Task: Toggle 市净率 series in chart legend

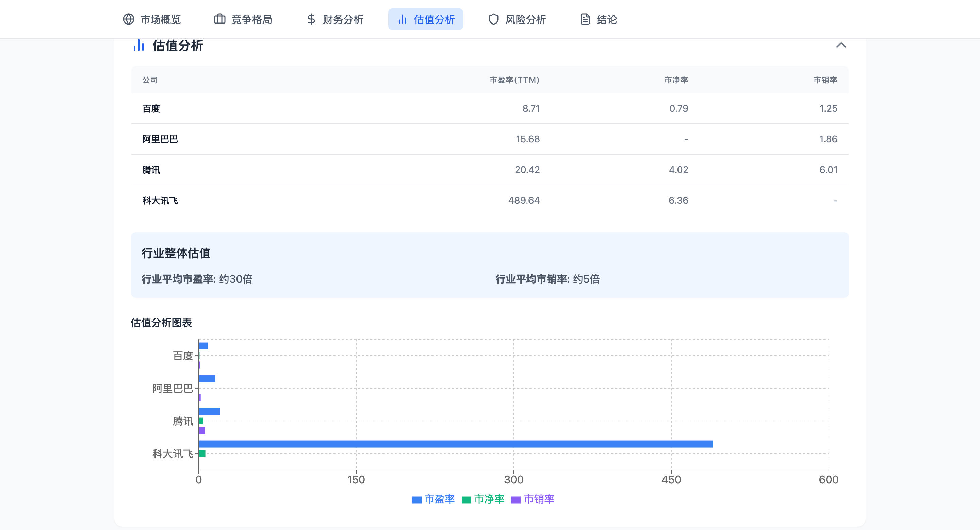Action: 489,499
